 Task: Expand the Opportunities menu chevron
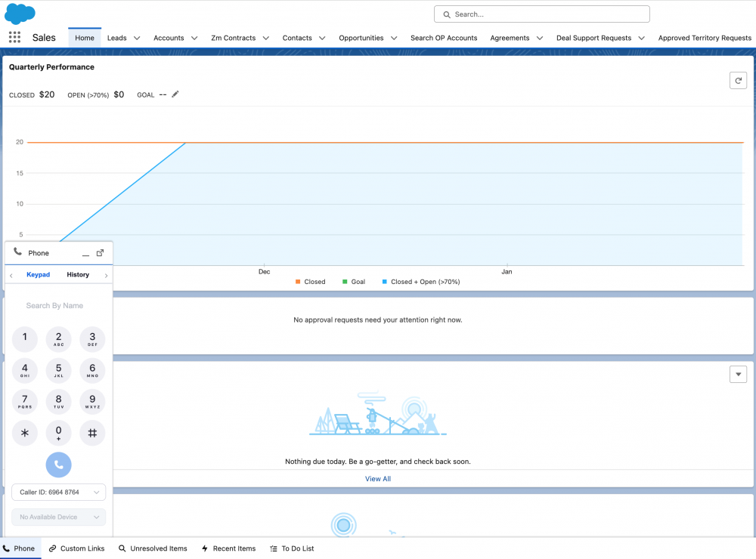(394, 38)
